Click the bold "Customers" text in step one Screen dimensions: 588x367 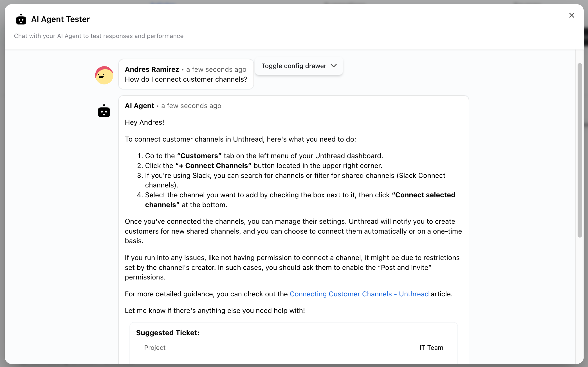tap(199, 156)
